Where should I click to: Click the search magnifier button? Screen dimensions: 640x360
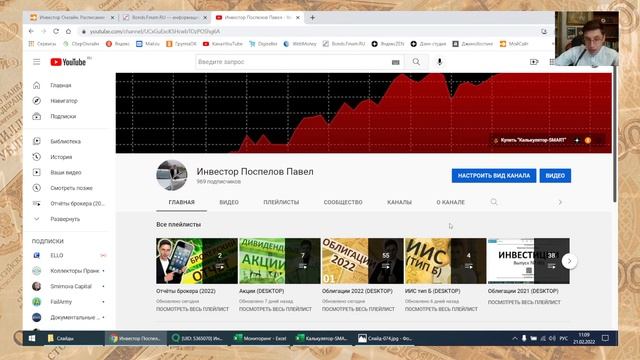[x=416, y=62]
